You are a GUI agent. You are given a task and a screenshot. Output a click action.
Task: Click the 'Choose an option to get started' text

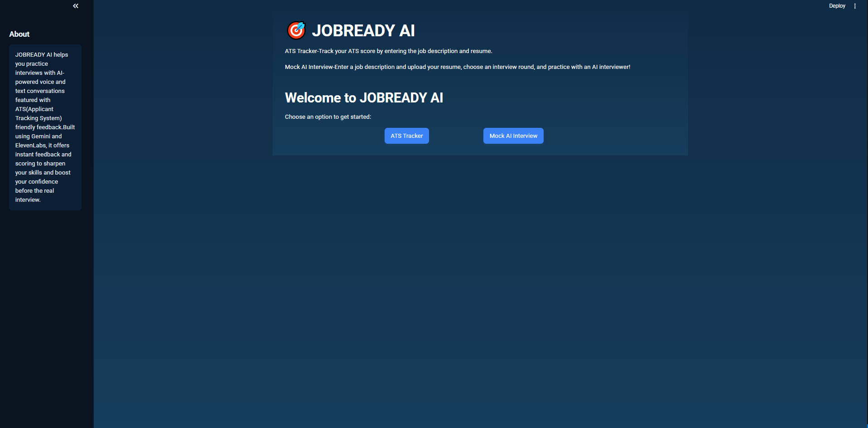(x=328, y=117)
